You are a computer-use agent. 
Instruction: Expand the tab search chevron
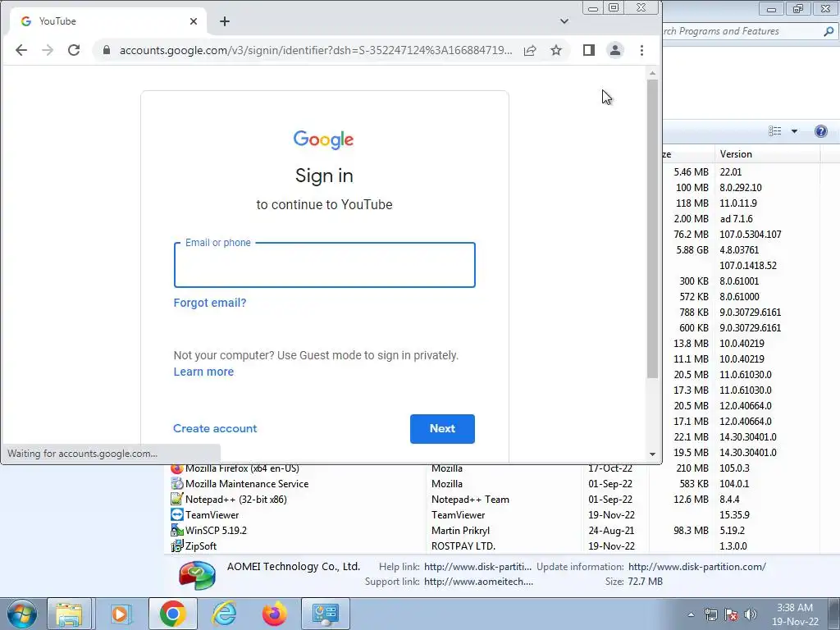564,21
